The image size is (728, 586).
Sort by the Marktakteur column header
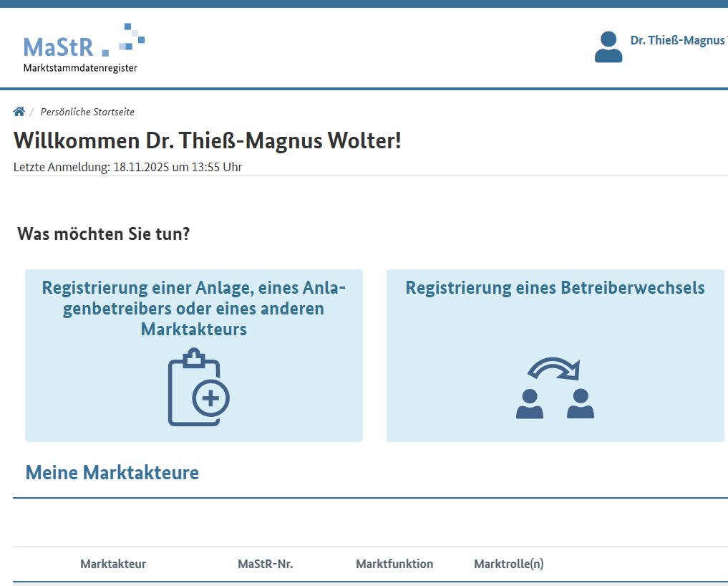coord(113,564)
